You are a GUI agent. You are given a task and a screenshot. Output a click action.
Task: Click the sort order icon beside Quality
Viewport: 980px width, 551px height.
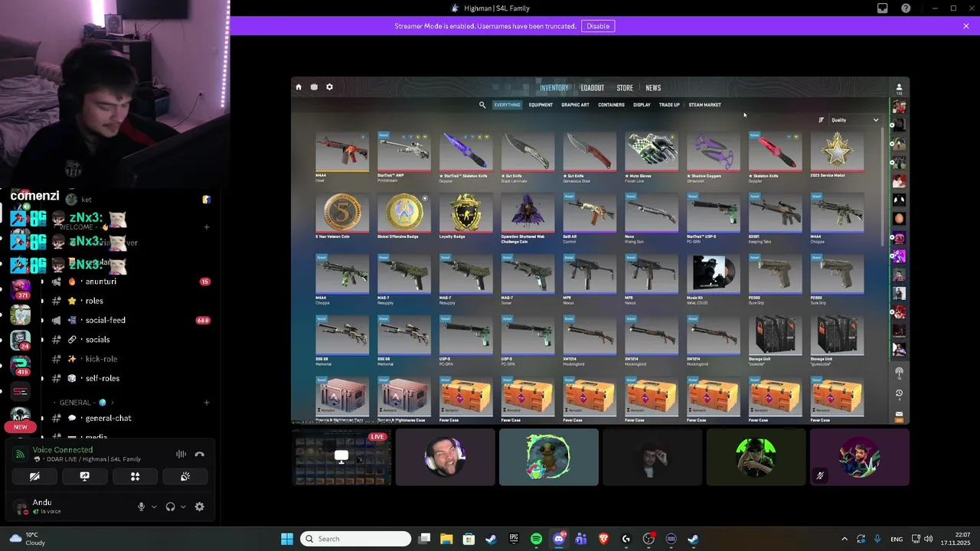click(x=822, y=120)
